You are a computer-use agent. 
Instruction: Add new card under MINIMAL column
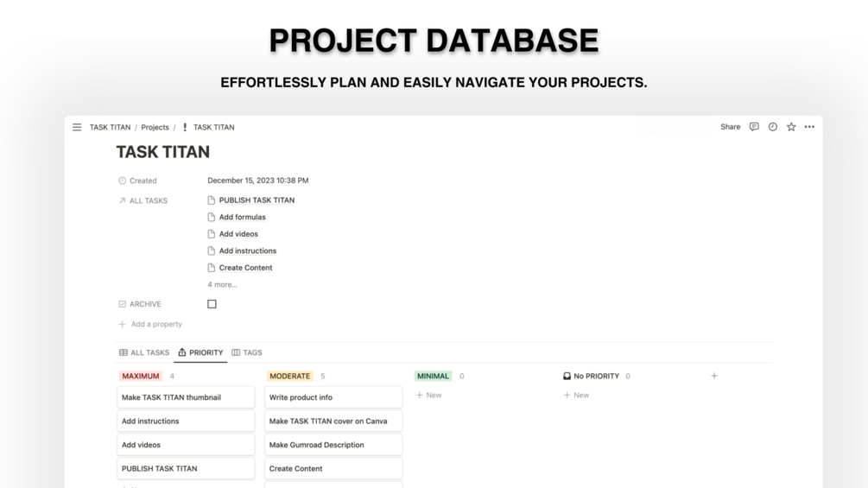tap(428, 395)
